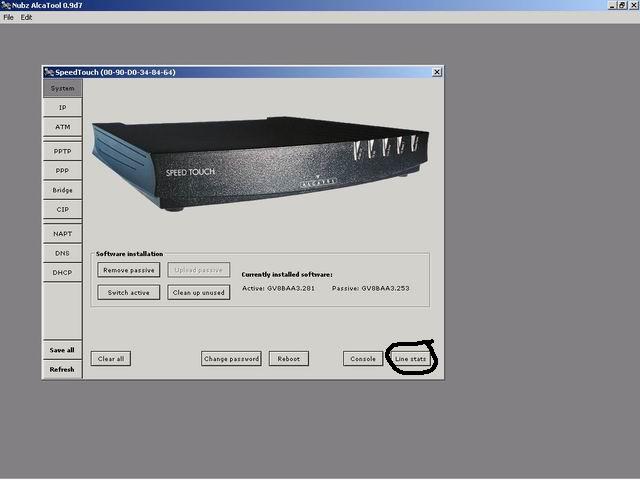Screen dimensions: 640x480
Task: Click the Refresh button
Action: point(62,369)
